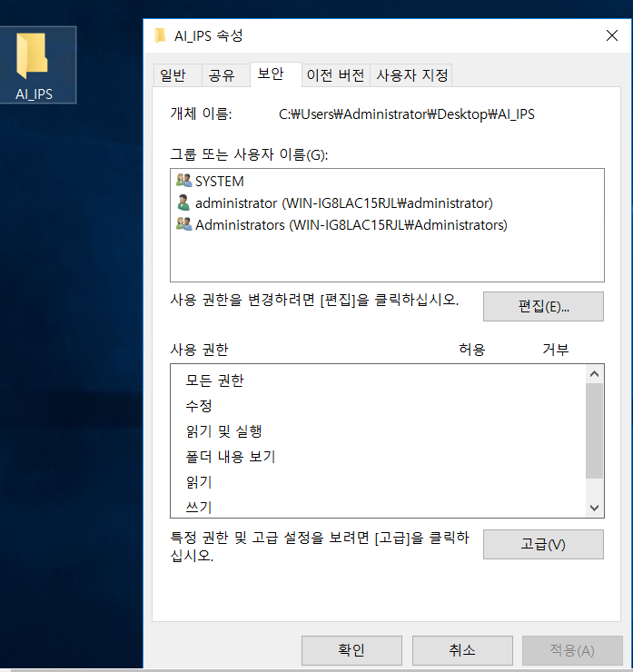Confirm with the 확인 button
Viewport: 633px width, 672px height.
click(351, 650)
